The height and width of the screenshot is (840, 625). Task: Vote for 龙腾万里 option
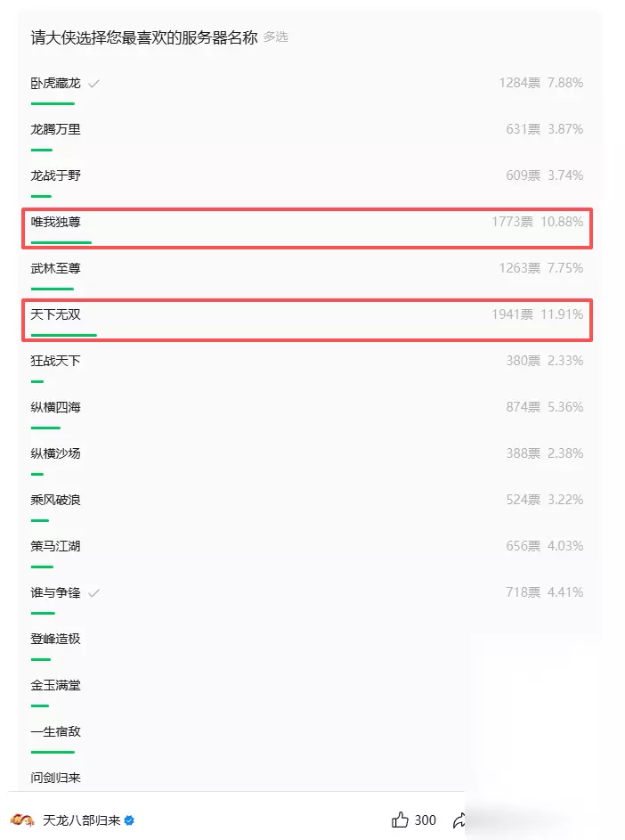pos(56,129)
